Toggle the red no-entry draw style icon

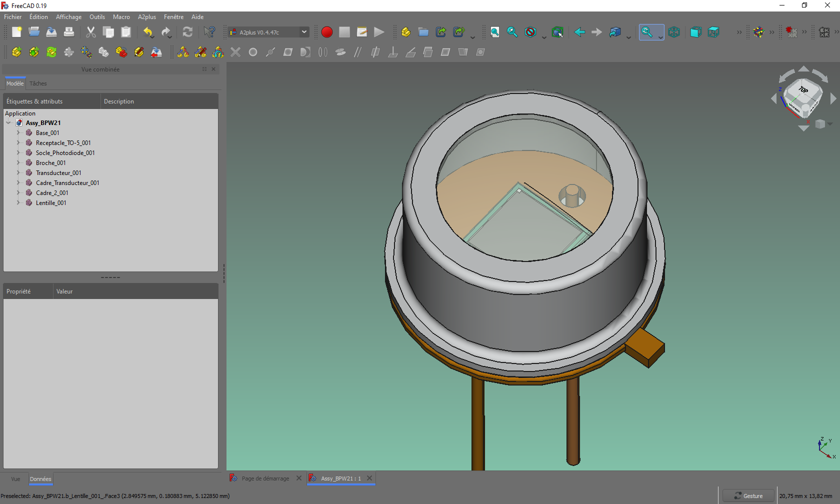530,32
